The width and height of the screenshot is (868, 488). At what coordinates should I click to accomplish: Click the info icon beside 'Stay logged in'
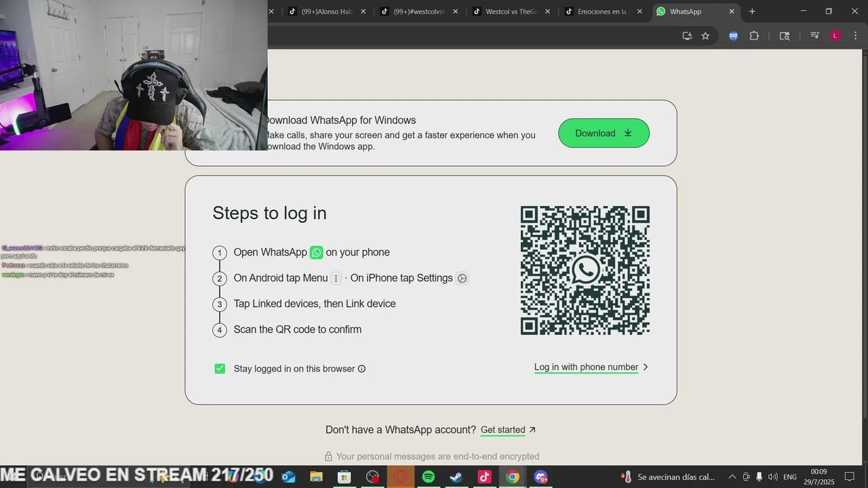361,369
